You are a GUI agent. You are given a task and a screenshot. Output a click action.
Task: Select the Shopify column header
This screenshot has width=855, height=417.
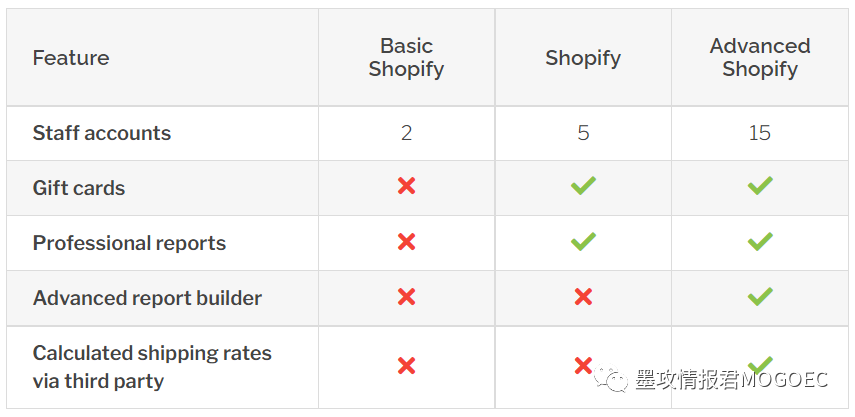[583, 58]
